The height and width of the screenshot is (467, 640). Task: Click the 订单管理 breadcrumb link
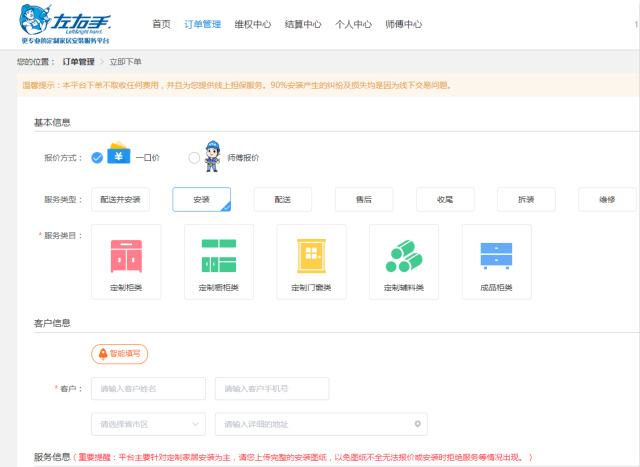click(77, 62)
